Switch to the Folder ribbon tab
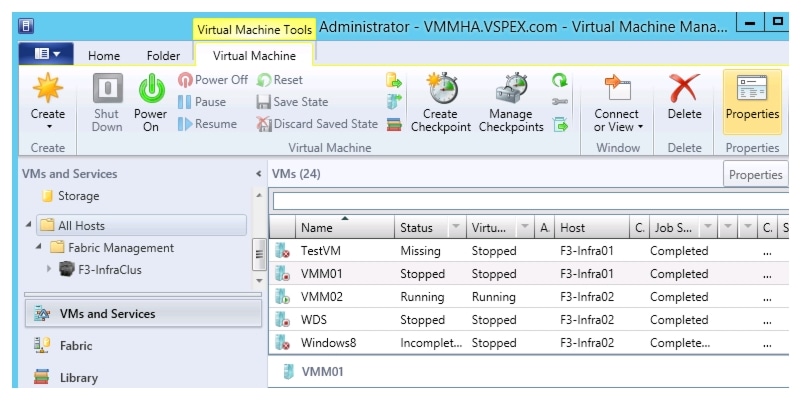 [x=163, y=56]
